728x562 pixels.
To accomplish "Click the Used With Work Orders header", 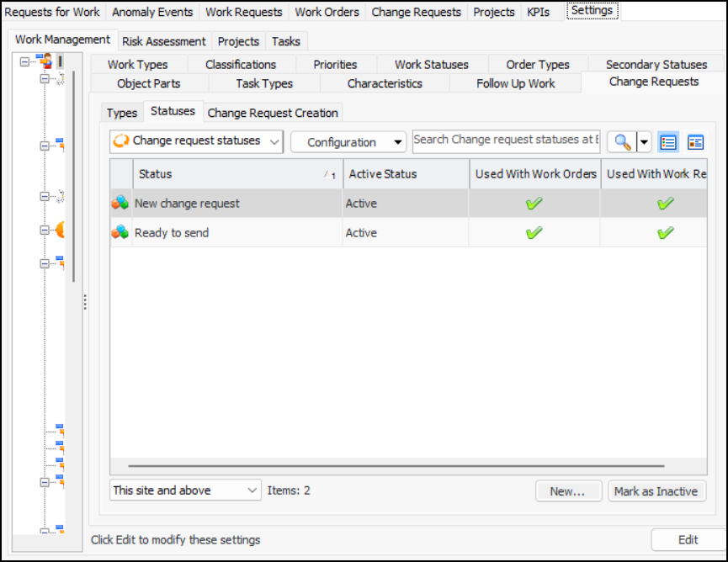I will [535, 174].
